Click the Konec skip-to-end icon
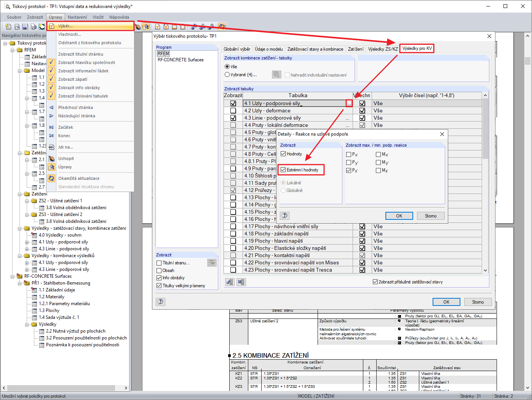The height and width of the screenshot is (400, 532). click(51, 136)
